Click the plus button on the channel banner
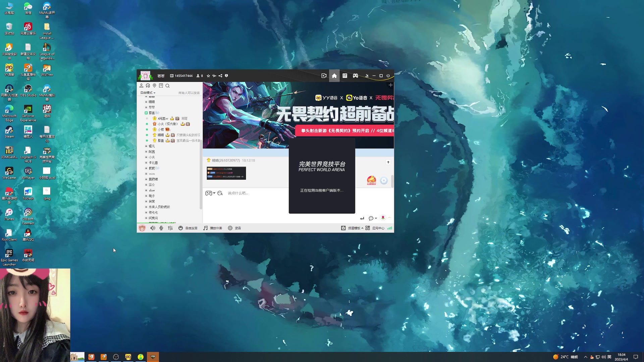 390,85
